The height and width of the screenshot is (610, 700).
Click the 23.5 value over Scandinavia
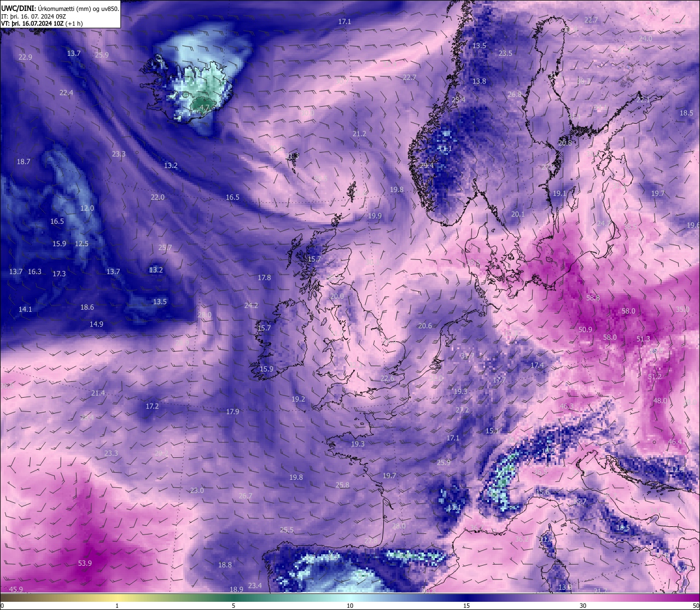pyautogui.click(x=505, y=53)
